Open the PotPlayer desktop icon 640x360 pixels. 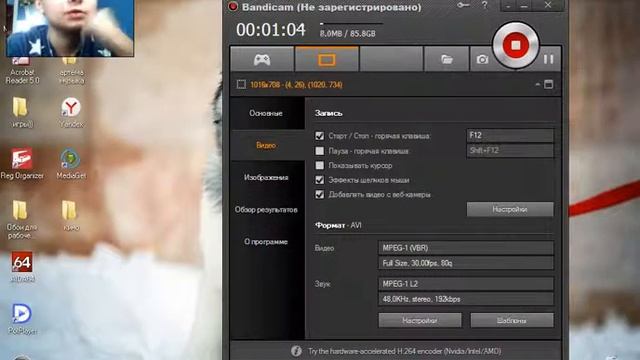[22, 319]
